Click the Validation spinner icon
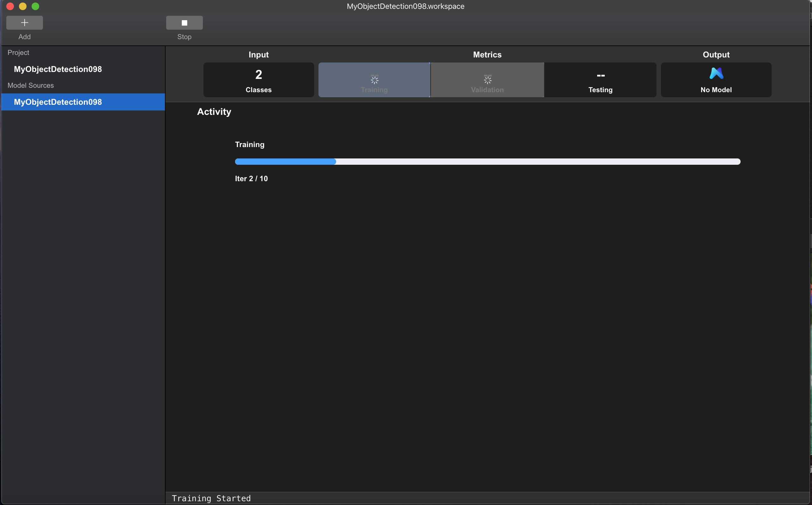Image resolution: width=812 pixels, height=505 pixels. point(488,80)
